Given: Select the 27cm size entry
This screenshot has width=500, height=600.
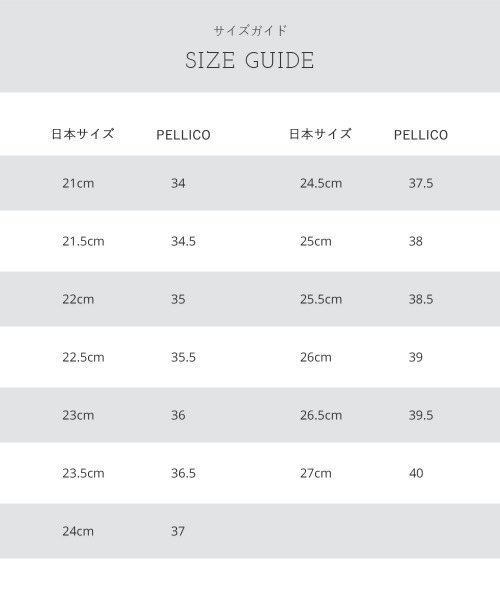Looking at the screenshot, I should click(316, 473).
